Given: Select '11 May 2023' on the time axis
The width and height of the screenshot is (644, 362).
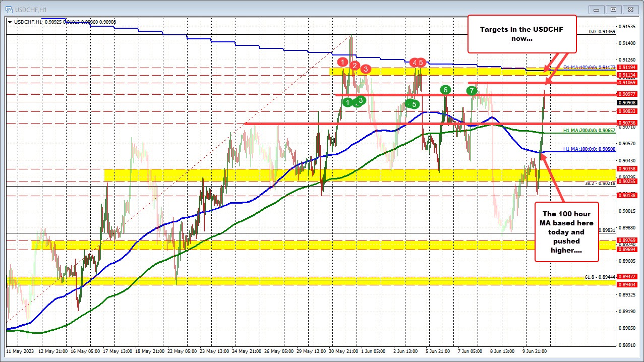Looking at the screenshot, I should 19,351.
